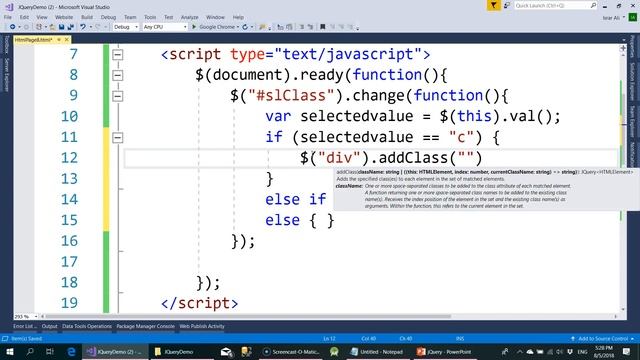Click the notifications flag icon in title bar
Screen dimensions: 640x360
pos(493,5)
